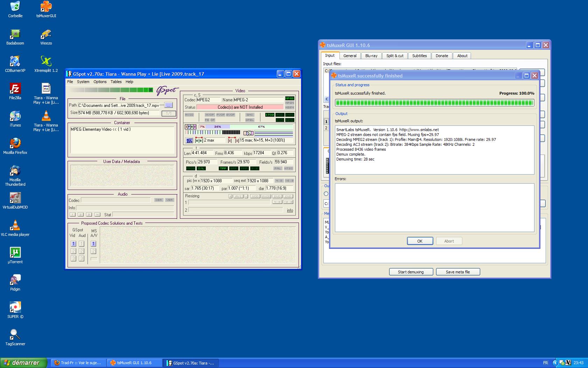The image size is (588, 368).
Task: Click Save meta file
Action: pyautogui.click(x=458, y=272)
